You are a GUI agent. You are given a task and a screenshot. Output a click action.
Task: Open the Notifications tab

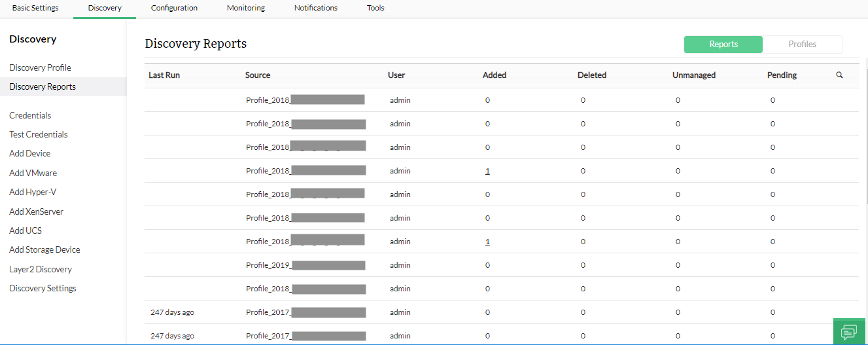(316, 8)
